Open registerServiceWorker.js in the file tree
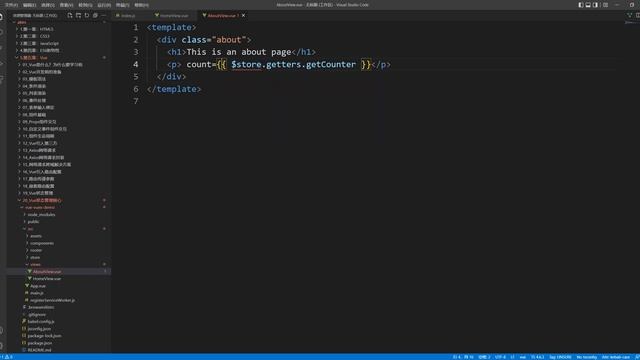 pyautogui.click(x=58, y=300)
